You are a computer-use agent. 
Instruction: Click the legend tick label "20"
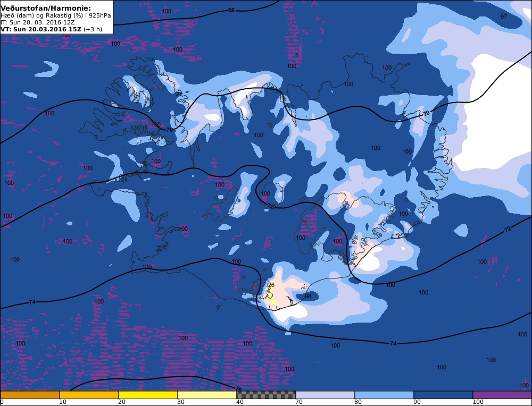(122, 402)
